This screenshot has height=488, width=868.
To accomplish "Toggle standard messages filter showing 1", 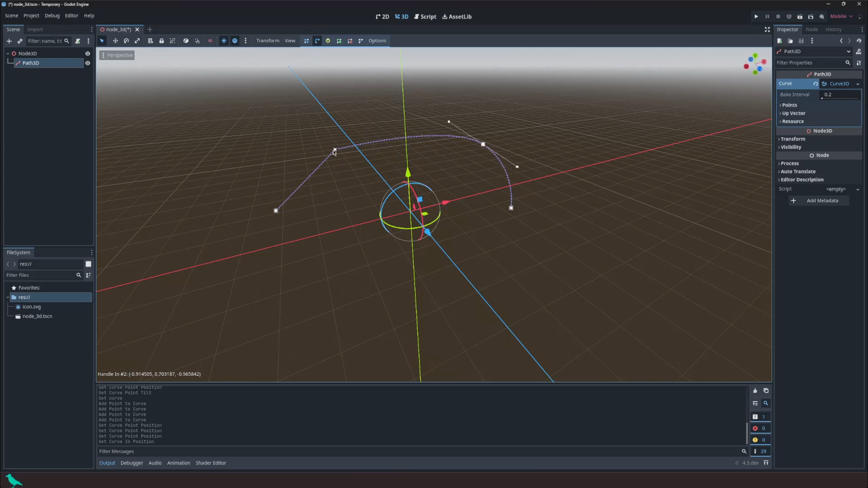I will [760, 416].
